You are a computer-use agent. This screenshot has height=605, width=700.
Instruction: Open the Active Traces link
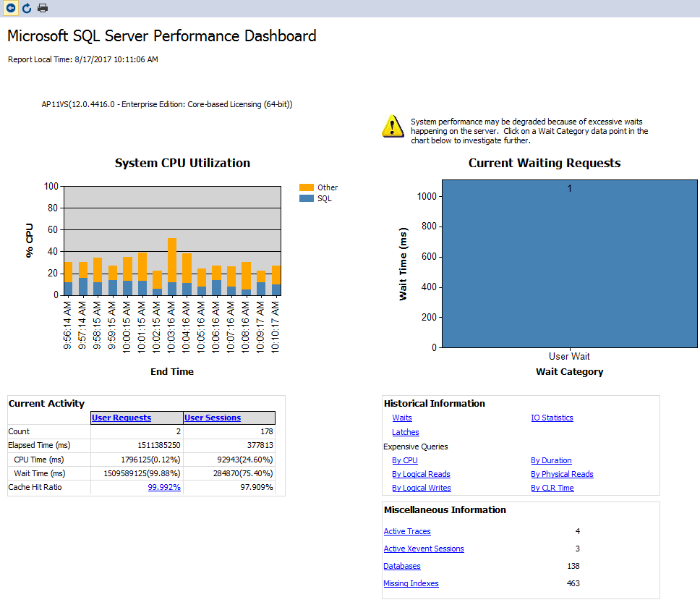click(x=406, y=531)
